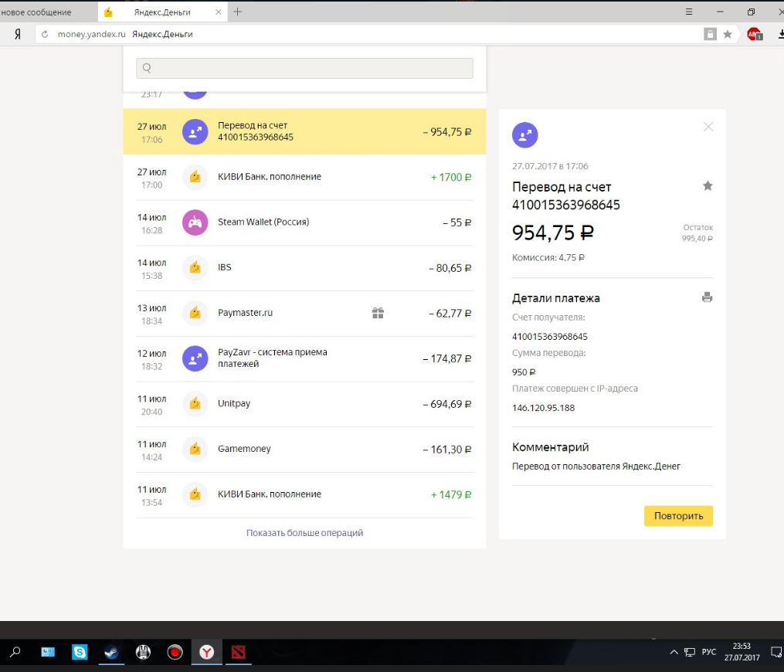
Task: Close the payment details panel
Action: tap(708, 127)
